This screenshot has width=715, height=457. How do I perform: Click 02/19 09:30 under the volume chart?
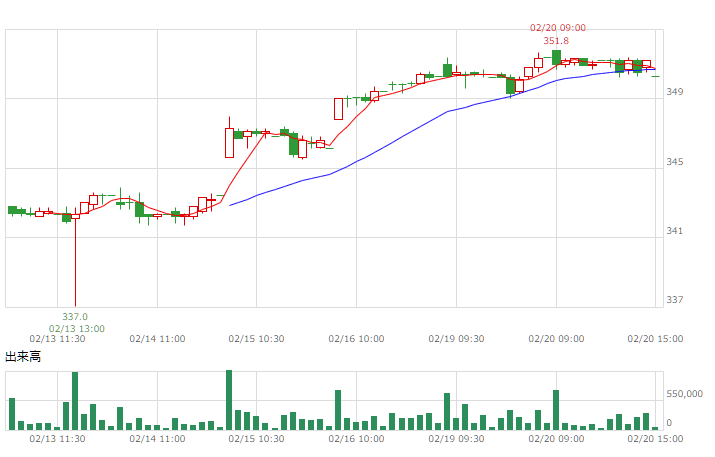pyautogui.click(x=456, y=439)
